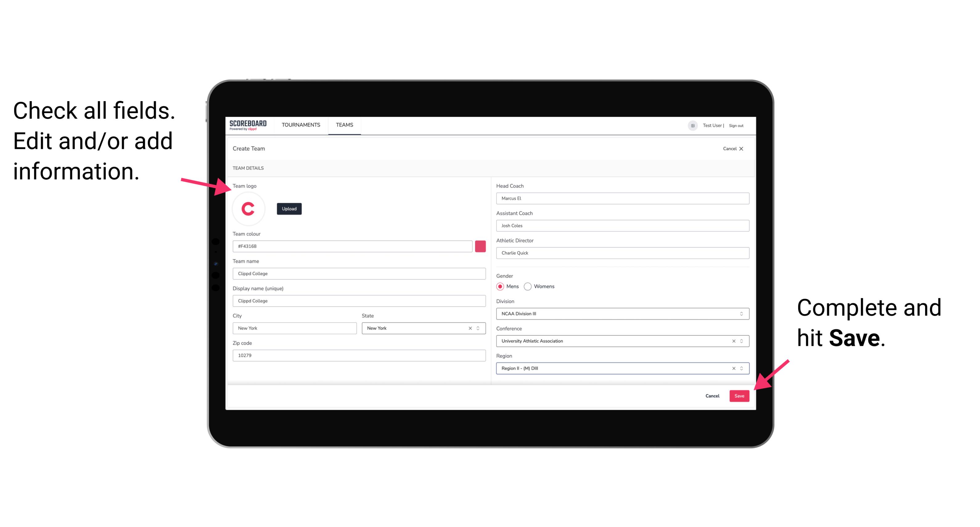
Task: Expand the Region II (M) DIII dropdown
Action: pos(742,368)
